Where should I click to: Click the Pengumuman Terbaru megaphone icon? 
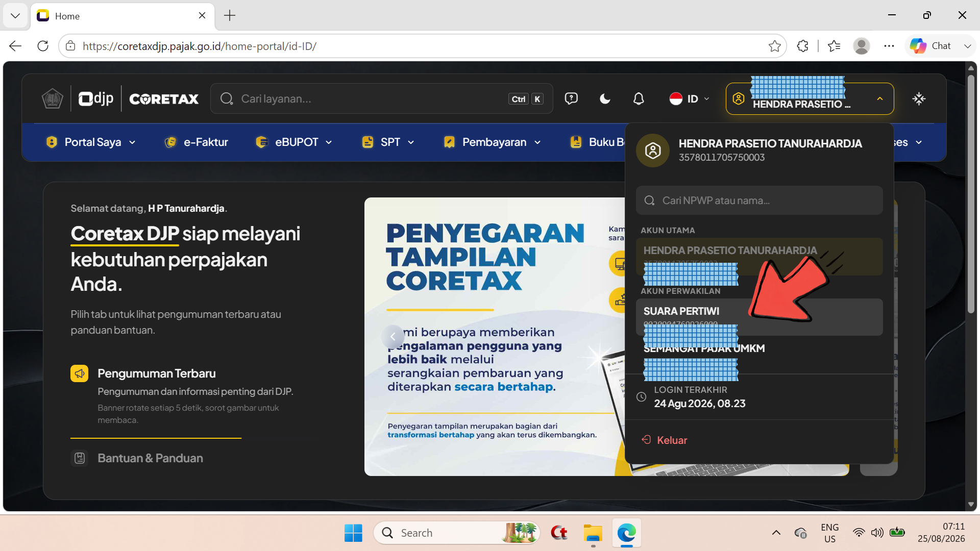pos(79,373)
